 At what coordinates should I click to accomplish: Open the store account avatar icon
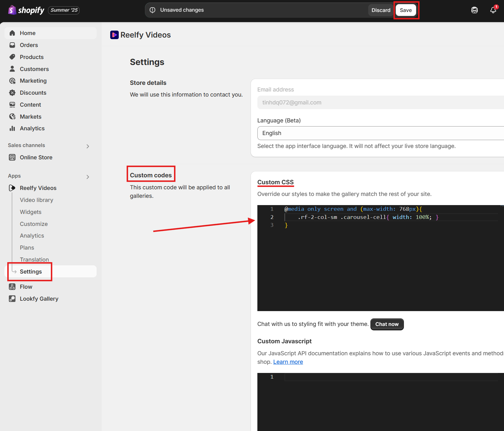(474, 10)
